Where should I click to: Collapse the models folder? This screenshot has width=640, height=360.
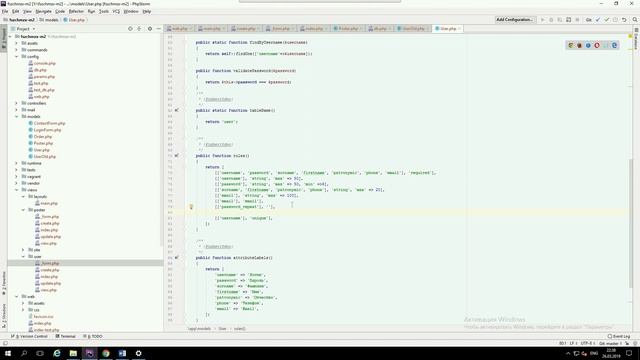coord(17,116)
